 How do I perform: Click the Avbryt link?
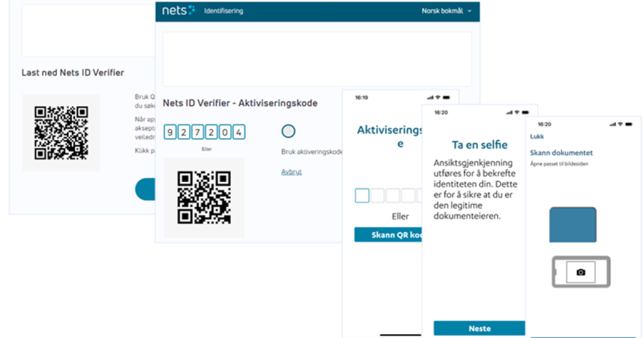(x=291, y=172)
